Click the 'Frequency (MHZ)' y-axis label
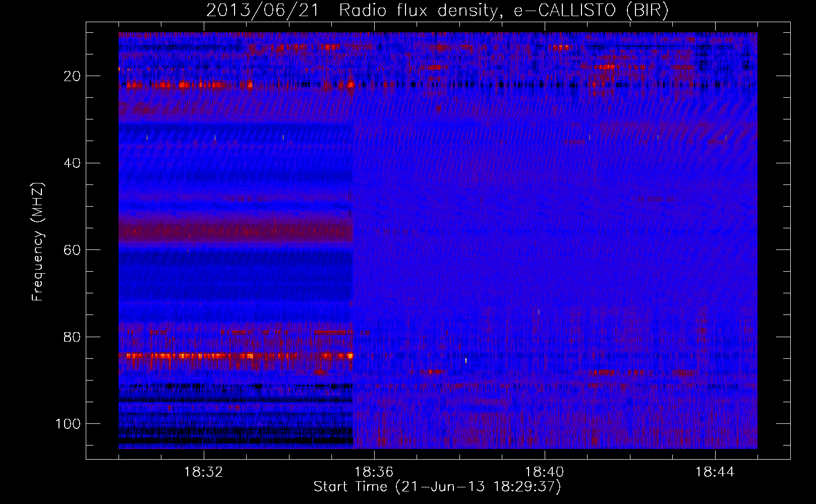 (38, 242)
